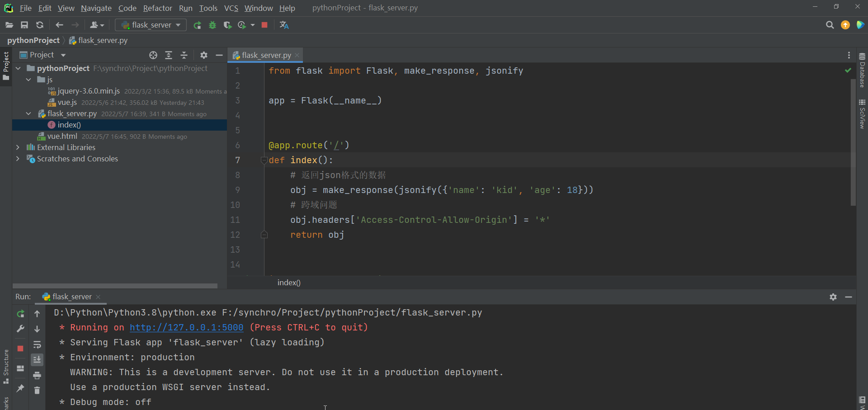Expand Scratches and Consoles
The height and width of the screenshot is (410, 868).
18,159
